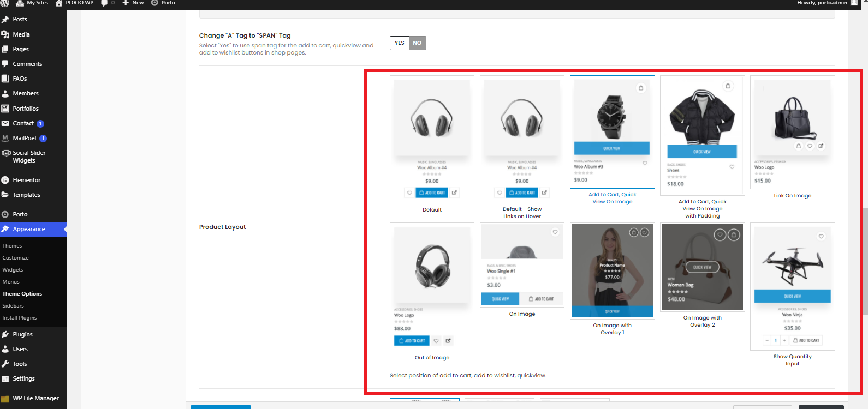The image size is (868, 409).
Task: Go to Customize submenu item
Action: pyautogui.click(x=15, y=258)
